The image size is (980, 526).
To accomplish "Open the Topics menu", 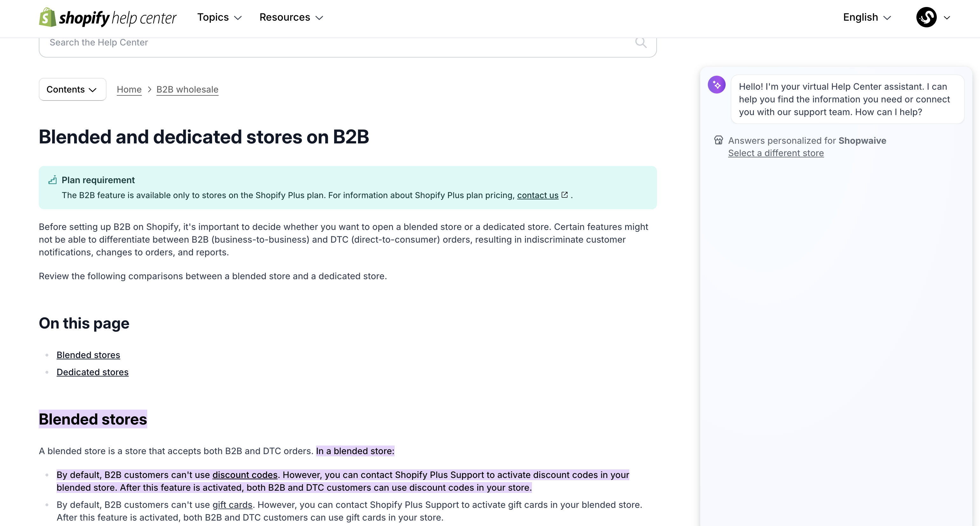I will 219,17.
